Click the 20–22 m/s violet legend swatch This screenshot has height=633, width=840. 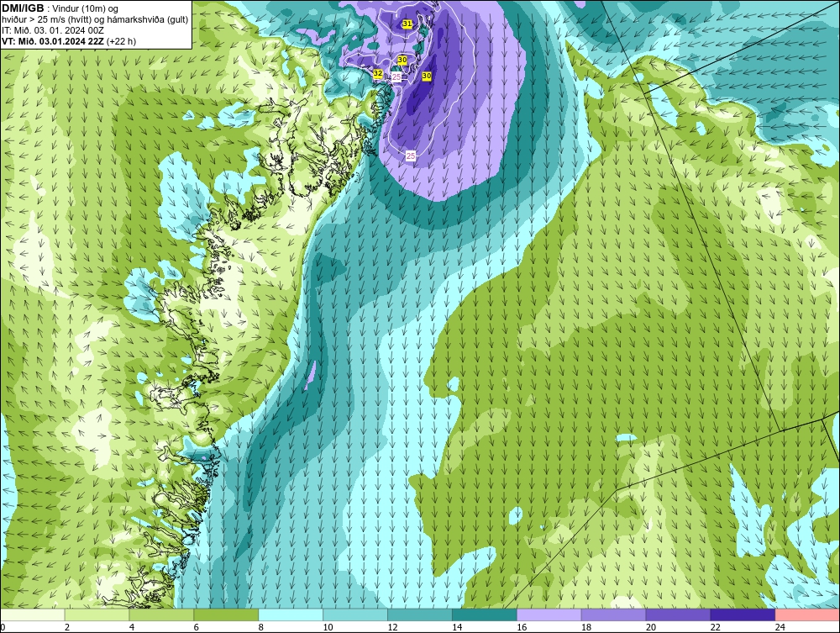click(678, 615)
